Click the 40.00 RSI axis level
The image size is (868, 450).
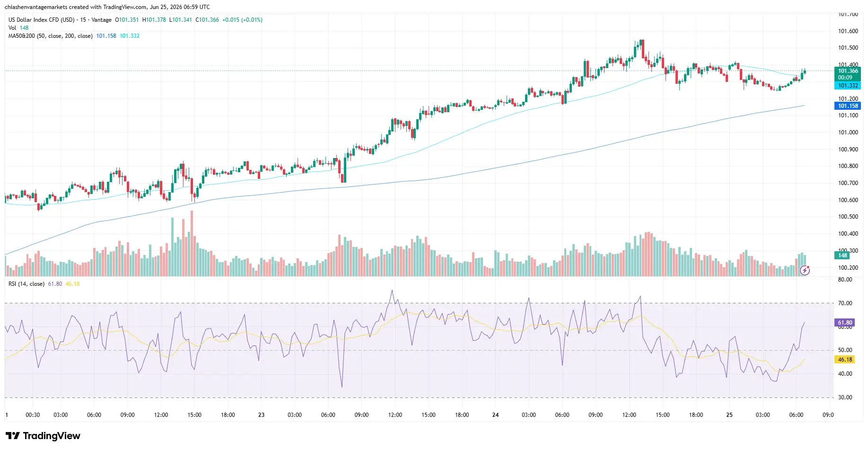click(845, 374)
